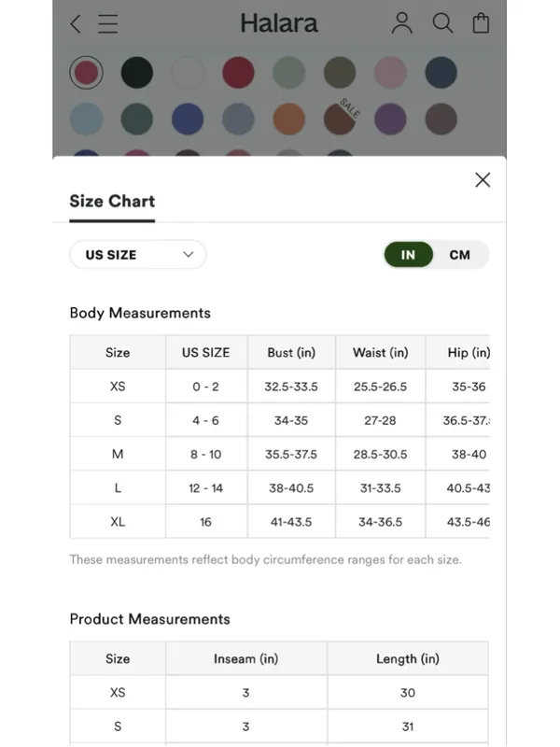Click the waist value 34-36.5
Viewport: 560px width, 747px height.
[381, 522]
